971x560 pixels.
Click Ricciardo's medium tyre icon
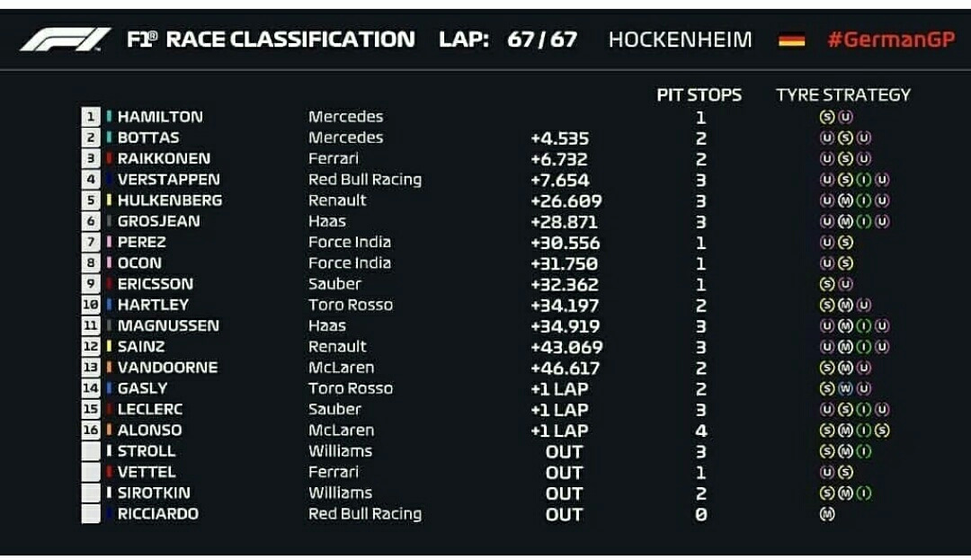tap(827, 513)
